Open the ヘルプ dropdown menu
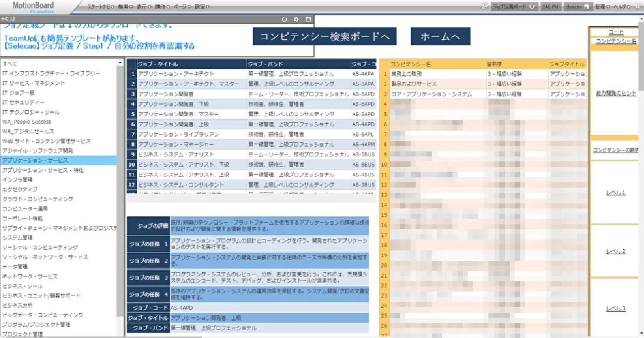 622,7
